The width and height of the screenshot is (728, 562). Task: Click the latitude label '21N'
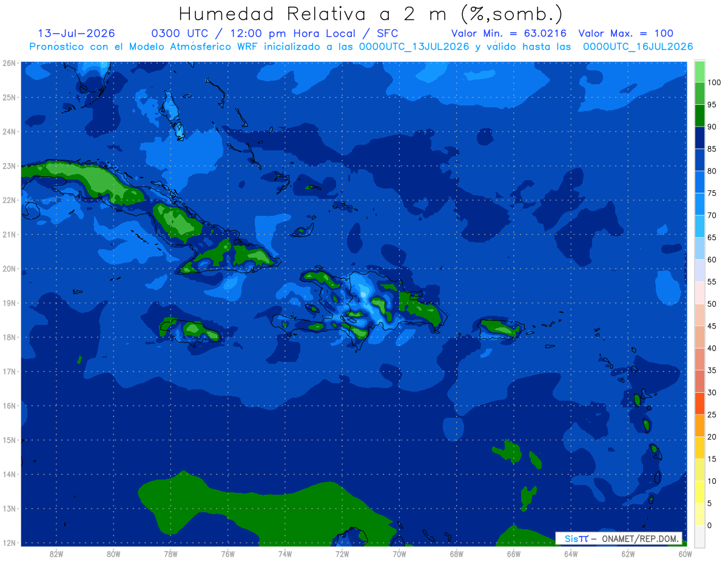pos(8,235)
